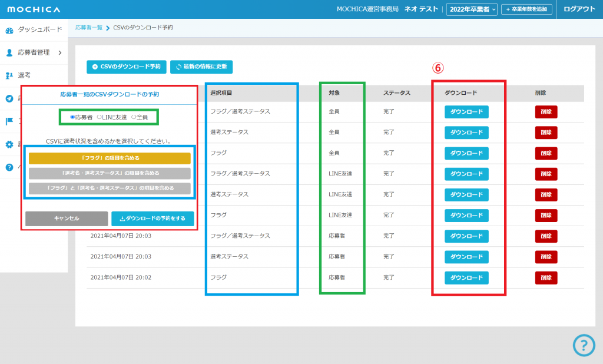The width and height of the screenshot is (603, 364).
Task: Click the paper plane icon in sidebar
Action: 9,98
